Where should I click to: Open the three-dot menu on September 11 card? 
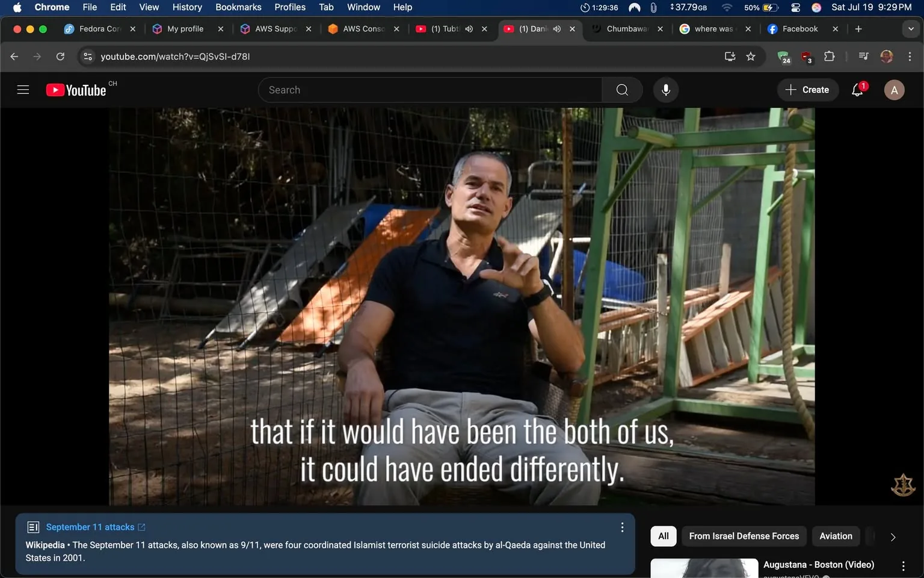tap(621, 527)
